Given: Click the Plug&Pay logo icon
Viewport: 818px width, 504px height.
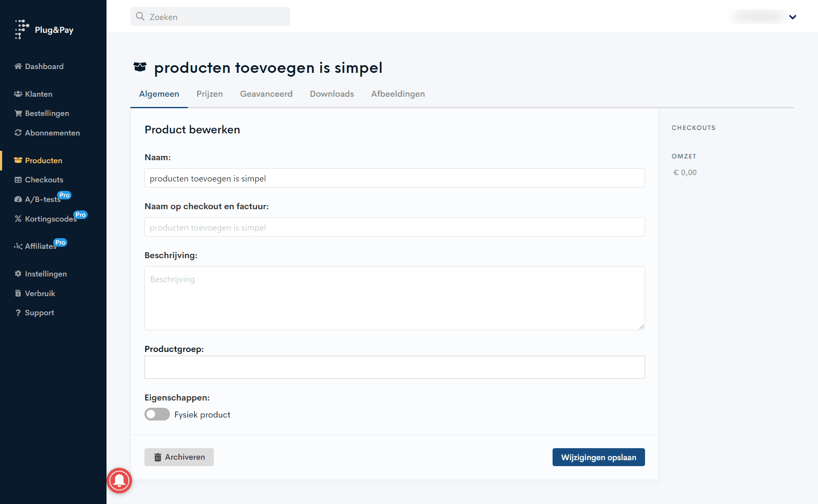Looking at the screenshot, I should tap(21, 29).
